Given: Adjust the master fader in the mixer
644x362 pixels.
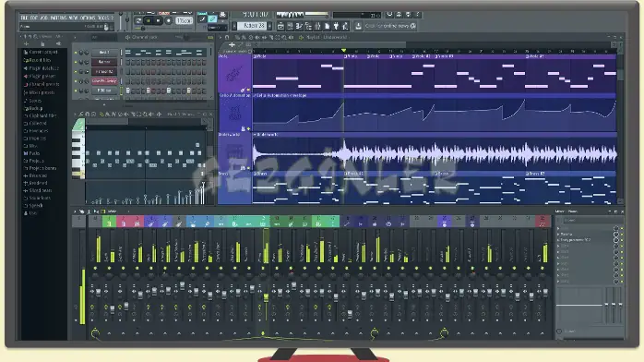Looking at the screenshot, I should tap(99, 292).
